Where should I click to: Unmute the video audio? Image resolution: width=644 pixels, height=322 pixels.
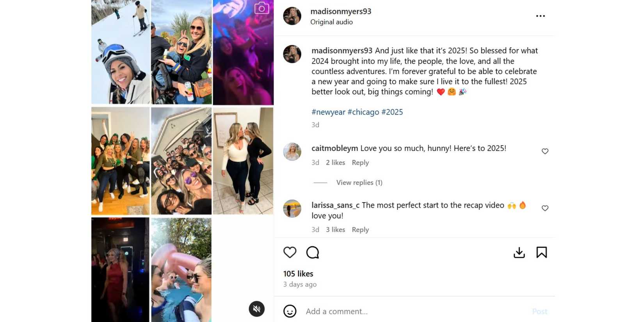click(256, 309)
